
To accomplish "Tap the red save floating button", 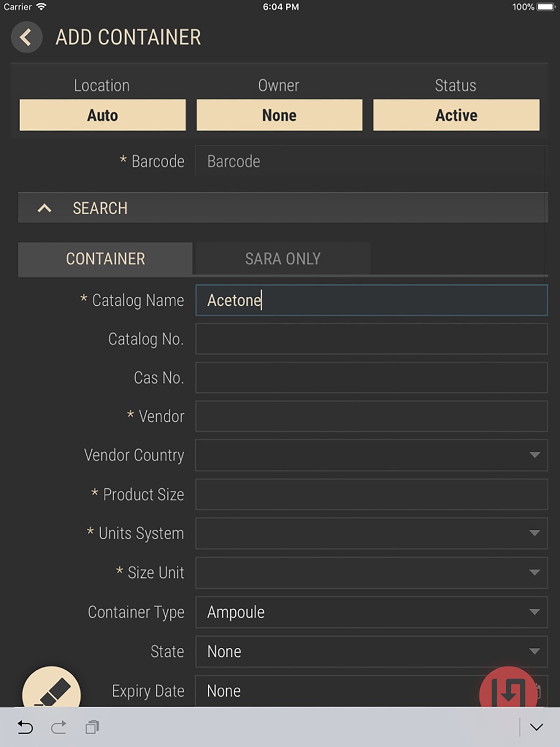I will click(x=508, y=688).
